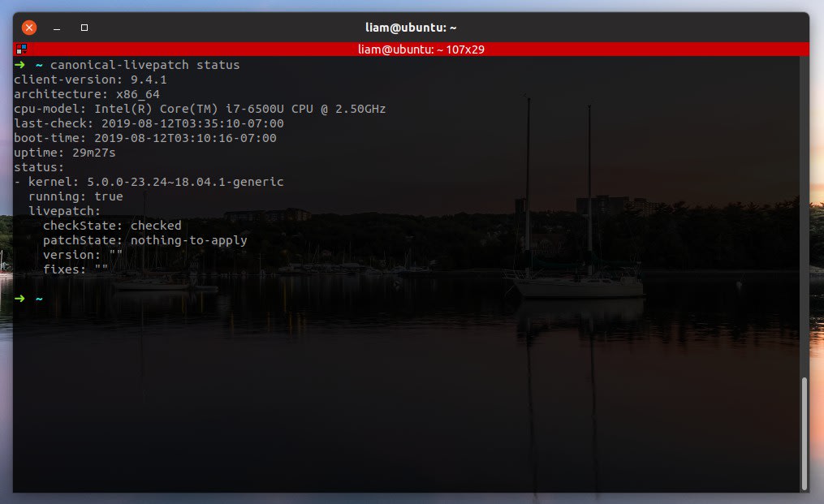Click the client-version: 9.4.1 line
The height and width of the screenshot is (504, 824).
coord(90,80)
